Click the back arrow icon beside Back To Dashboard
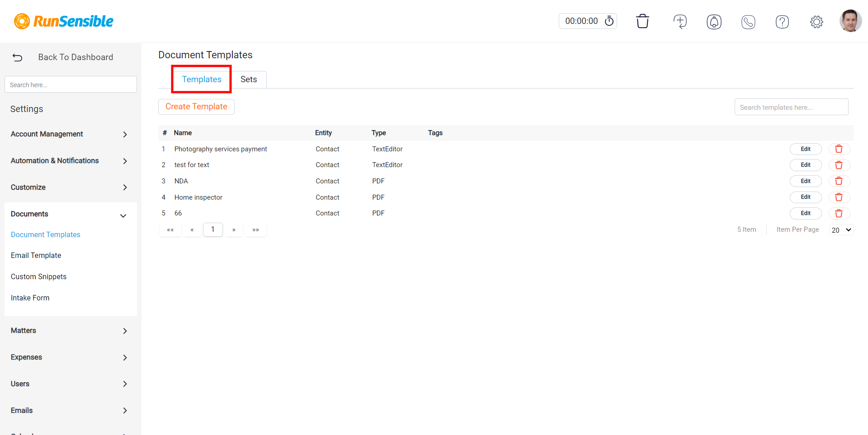868x435 pixels. coord(17,57)
